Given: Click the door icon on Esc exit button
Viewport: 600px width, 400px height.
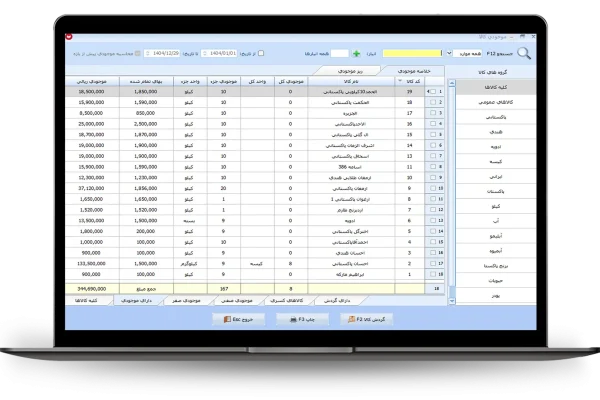Looking at the screenshot, I should coord(227,319).
